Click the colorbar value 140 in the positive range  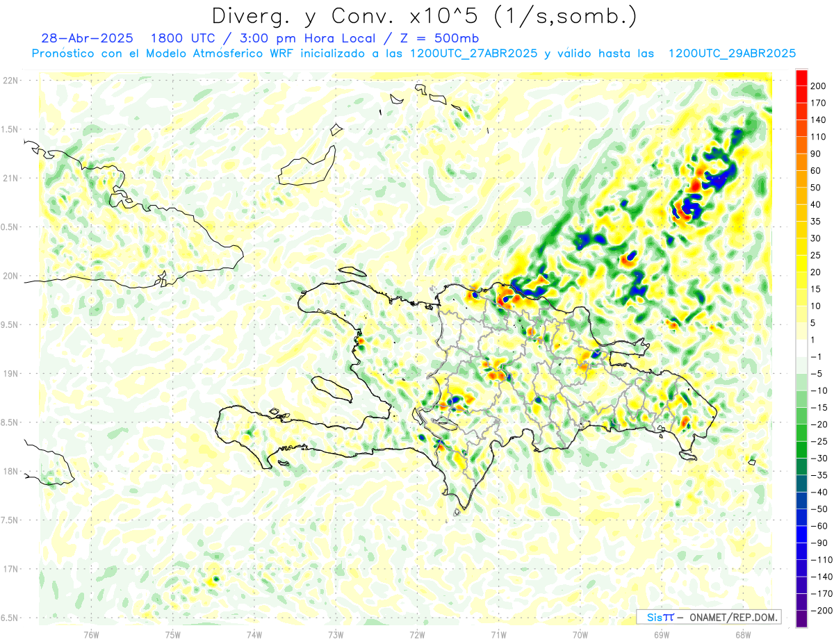818,119
